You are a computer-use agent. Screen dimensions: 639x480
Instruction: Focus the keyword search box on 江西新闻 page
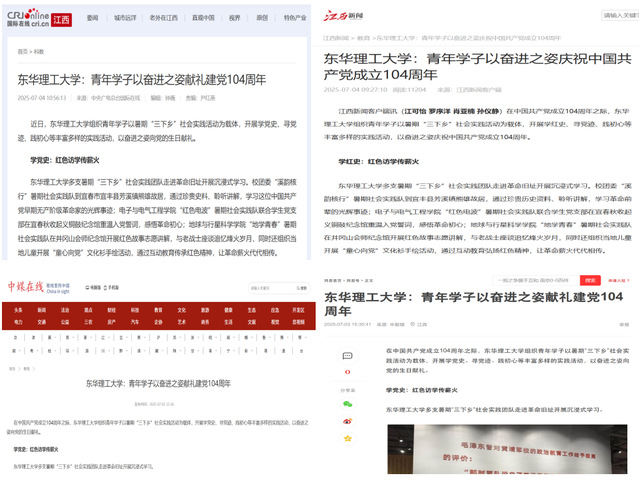pyautogui.click(x=620, y=15)
